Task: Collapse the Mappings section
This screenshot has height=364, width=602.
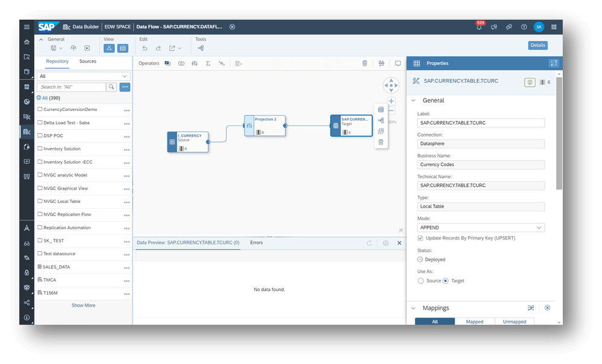Action: [x=414, y=308]
